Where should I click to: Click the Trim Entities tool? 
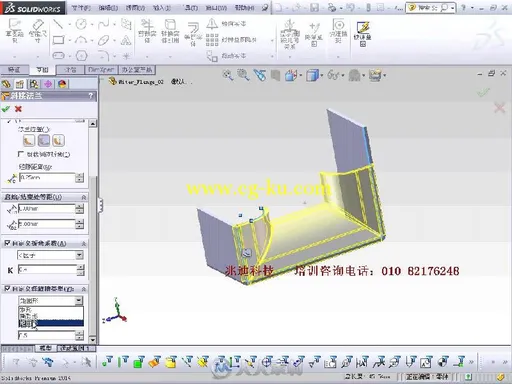click(x=147, y=31)
